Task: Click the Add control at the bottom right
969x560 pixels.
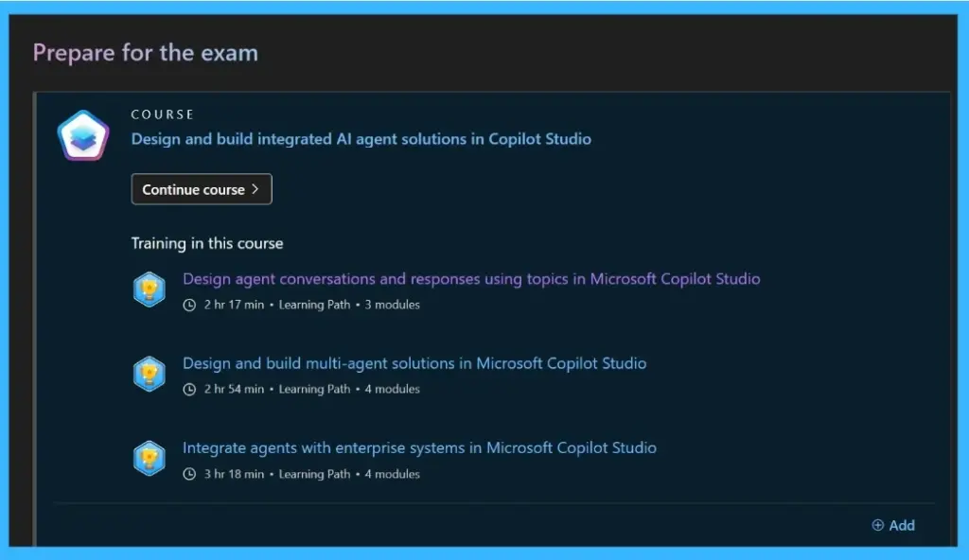Action: click(900, 525)
